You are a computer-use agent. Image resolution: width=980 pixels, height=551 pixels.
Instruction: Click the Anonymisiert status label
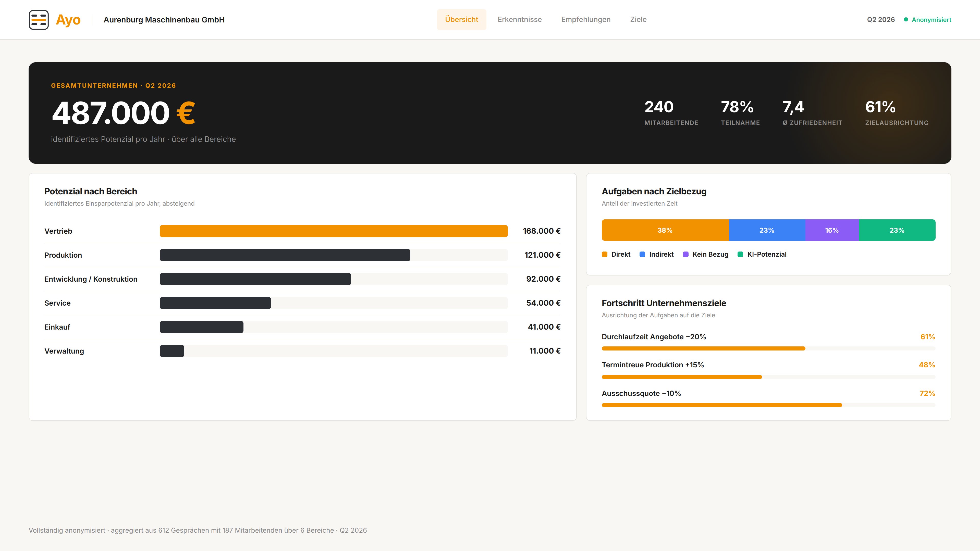coord(931,20)
